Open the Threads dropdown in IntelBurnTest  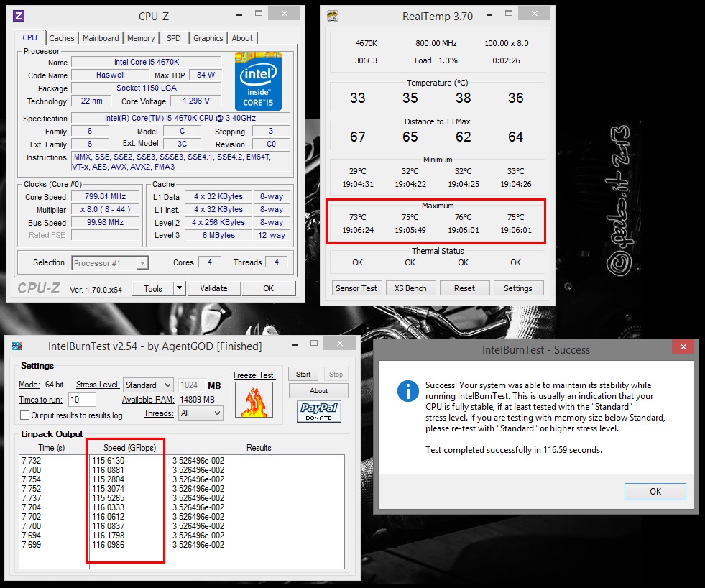click(x=201, y=413)
